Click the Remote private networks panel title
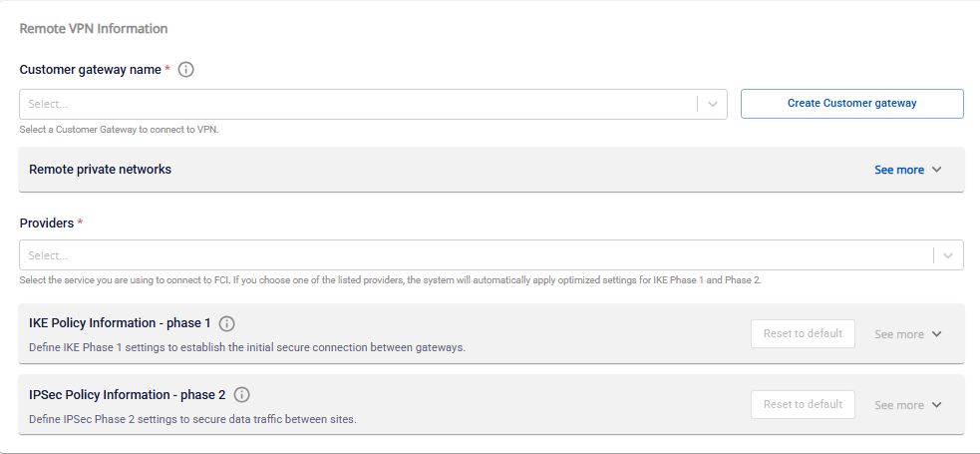Screen dimensions: 980x454 pyautogui.click(x=100, y=170)
